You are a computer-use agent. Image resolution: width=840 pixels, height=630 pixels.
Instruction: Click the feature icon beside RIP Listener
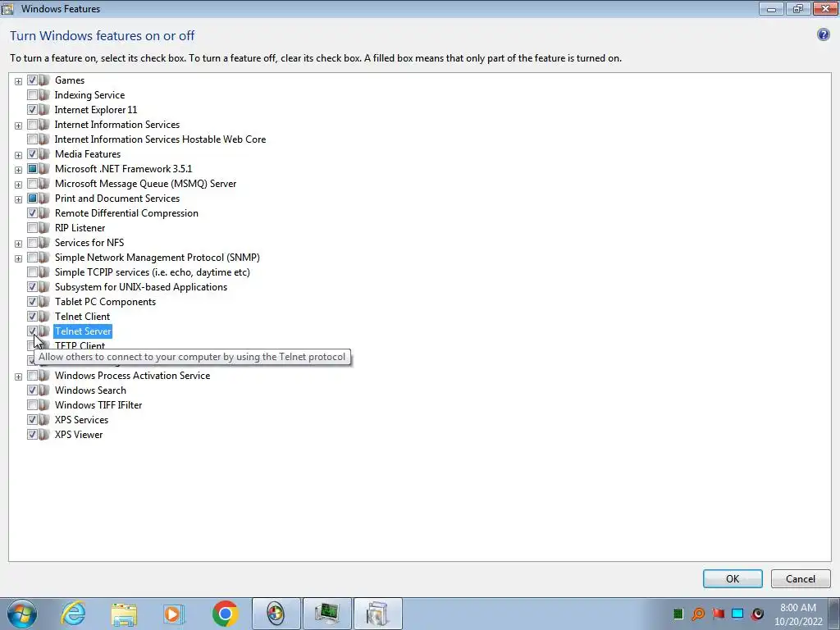tap(44, 228)
